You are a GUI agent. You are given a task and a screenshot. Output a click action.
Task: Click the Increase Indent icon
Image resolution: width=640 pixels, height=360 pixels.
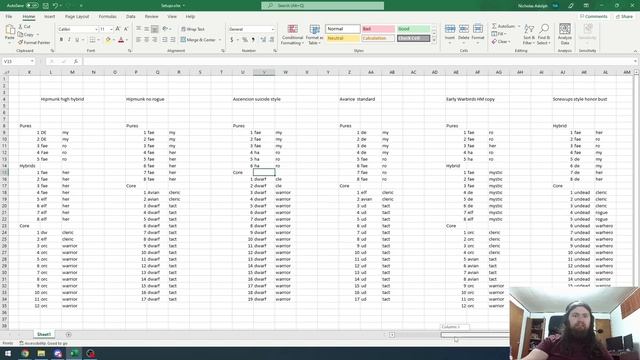[173, 40]
